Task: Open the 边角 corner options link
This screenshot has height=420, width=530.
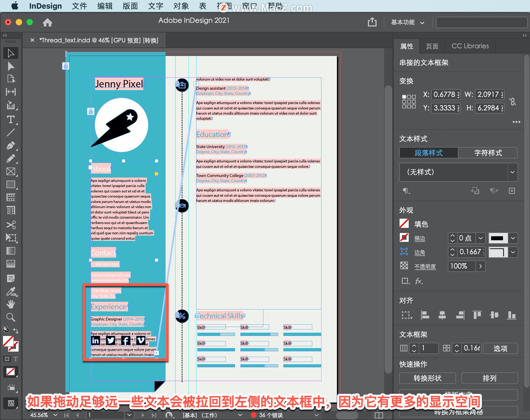Action: click(420, 252)
